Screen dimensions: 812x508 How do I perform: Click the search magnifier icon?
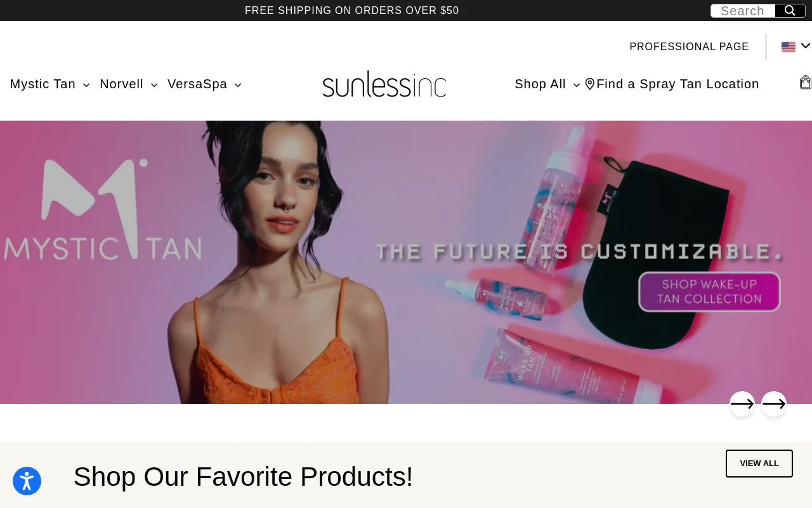pos(790,11)
